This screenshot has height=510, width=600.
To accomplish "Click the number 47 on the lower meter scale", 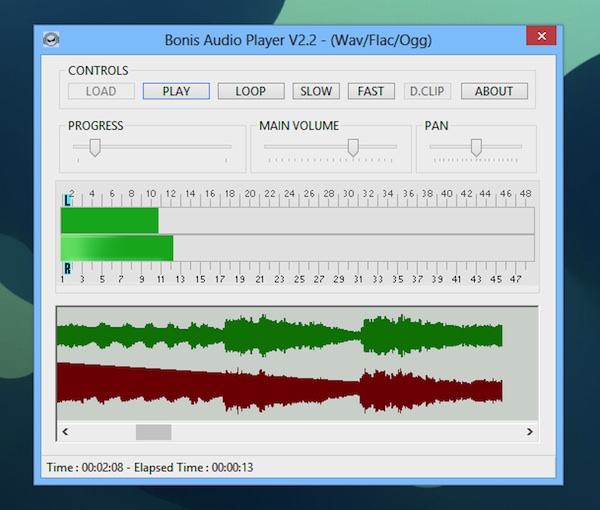I will click(515, 279).
